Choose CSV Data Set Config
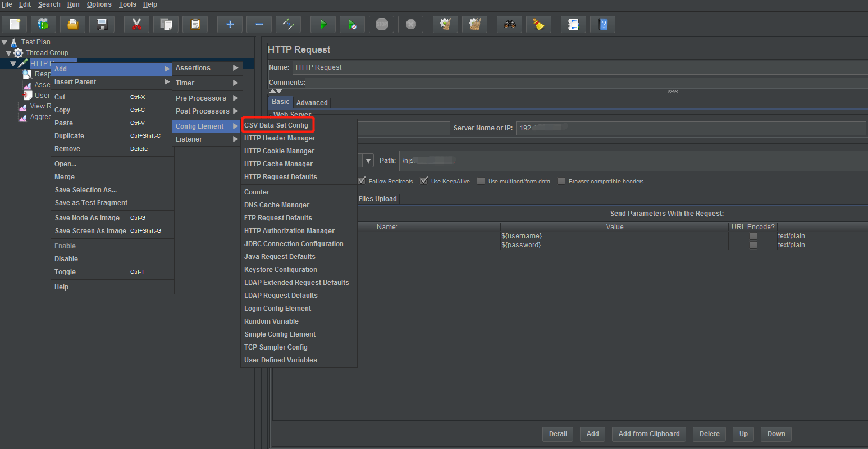The height and width of the screenshot is (449, 868). tap(276, 125)
